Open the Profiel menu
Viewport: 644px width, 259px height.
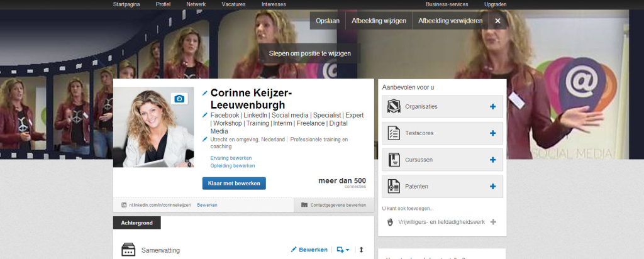163,4
